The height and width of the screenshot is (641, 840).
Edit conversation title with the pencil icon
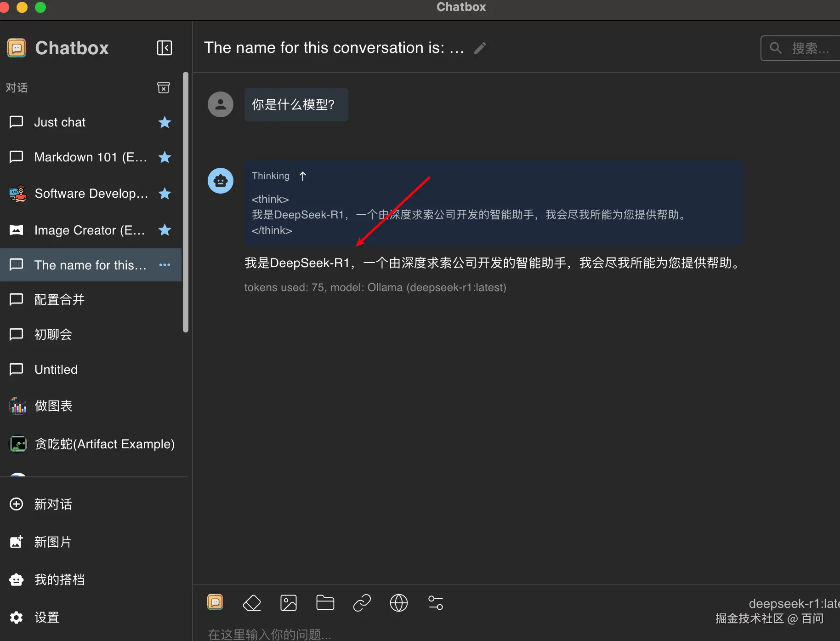(480, 48)
